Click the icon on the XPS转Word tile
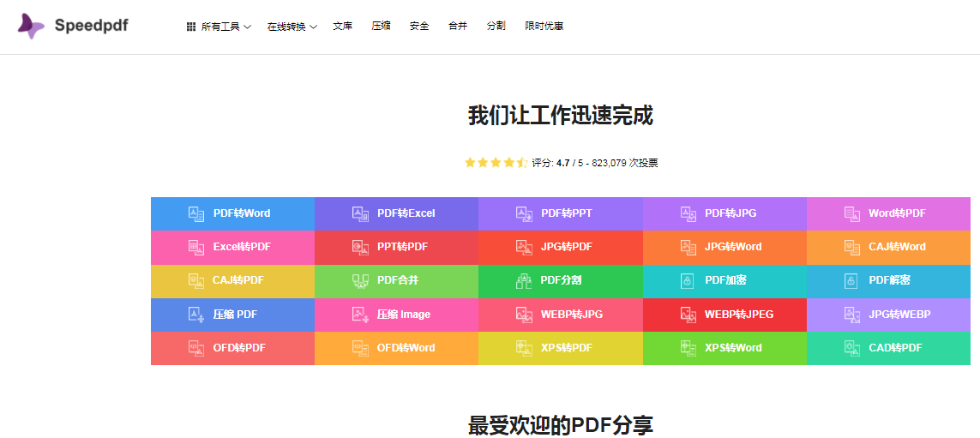The width and height of the screenshot is (980, 438). [x=688, y=349]
